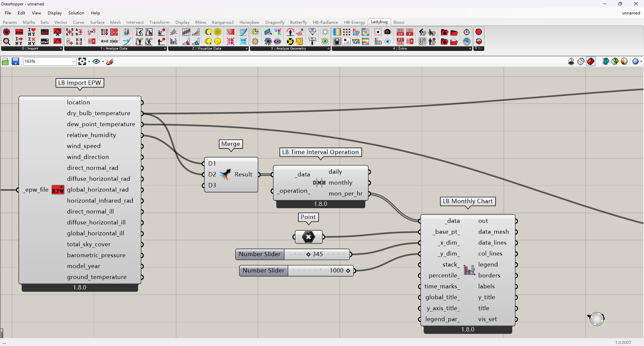644x346 pixels.
Task: Click the Import STAT component icon
Action: click(45, 41)
